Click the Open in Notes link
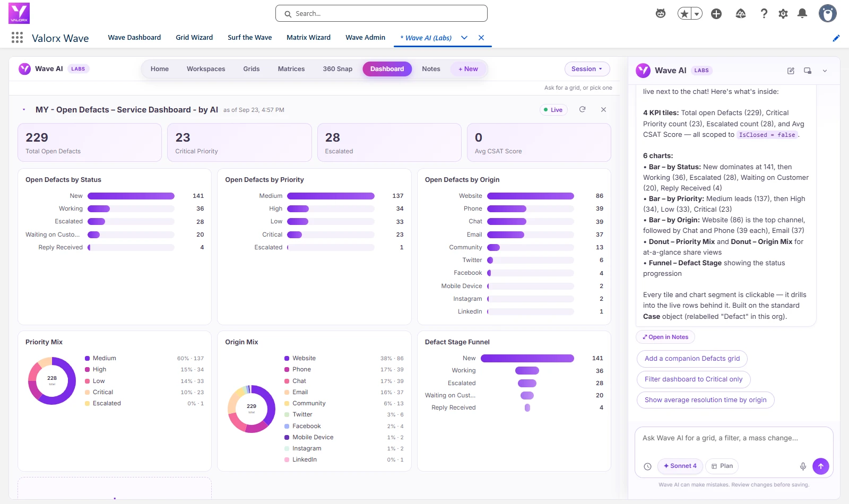The width and height of the screenshot is (849, 504). [x=665, y=337]
